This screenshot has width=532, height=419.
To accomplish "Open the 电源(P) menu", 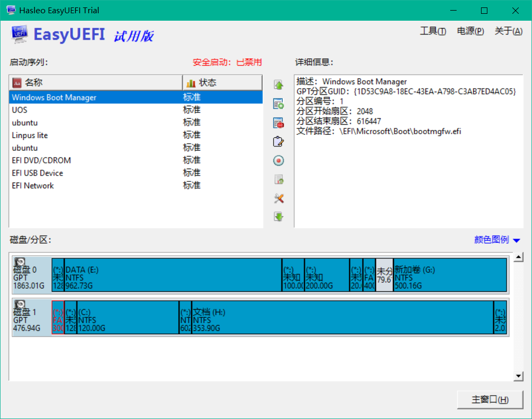I will (470, 31).
